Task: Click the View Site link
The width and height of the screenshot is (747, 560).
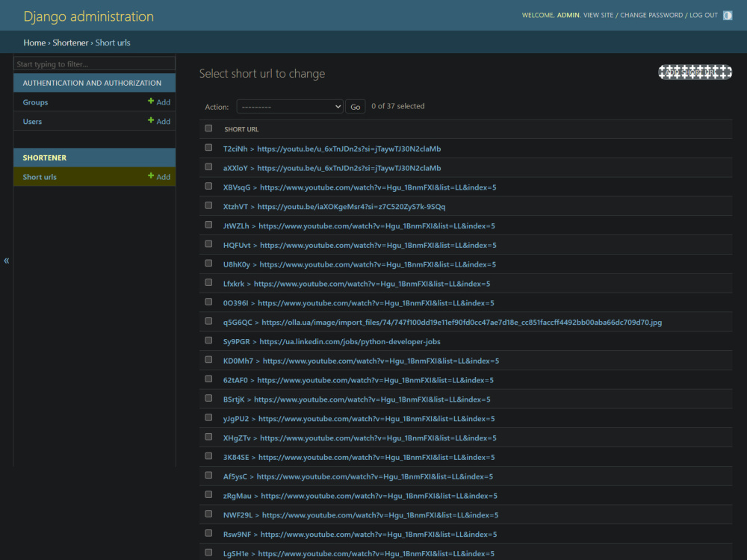Action: point(598,15)
